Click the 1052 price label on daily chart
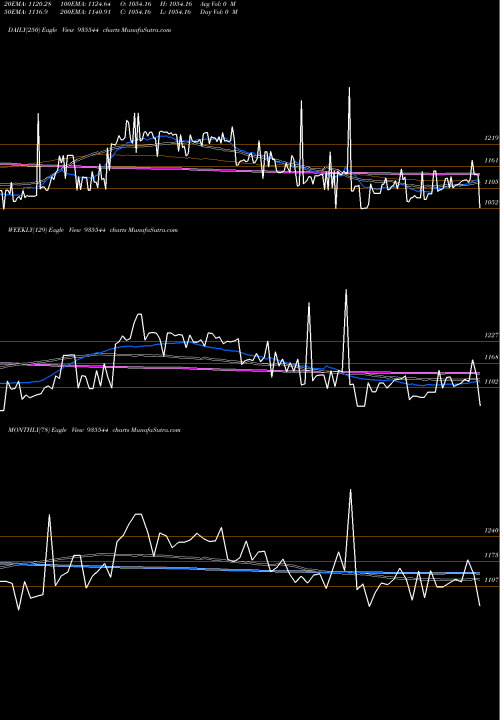Viewport: 500px width, 720px height. [x=491, y=202]
